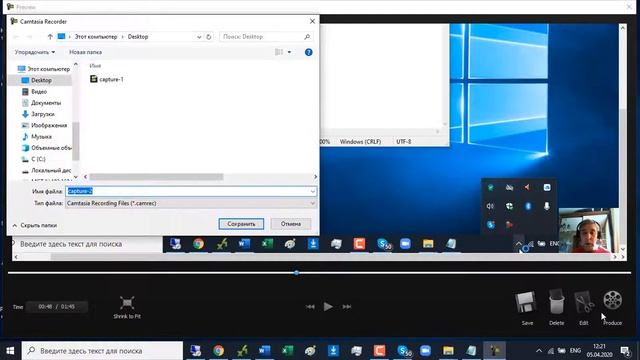Image resolution: width=640 pixels, height=360 pixels.
Task: Click microphone tray icon in recorded preview
Action: coord(547,206)
